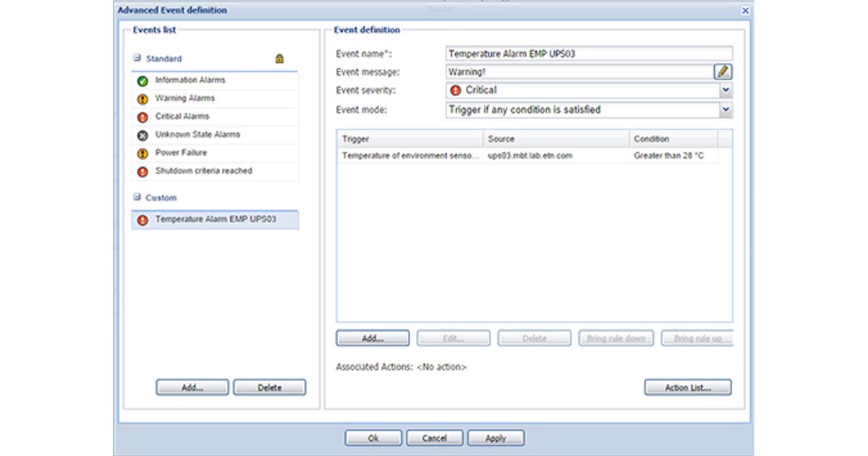Click the pencil icon beside Event message
The height and width of the screenshot is (456, 868).
(x=723, y=72)
